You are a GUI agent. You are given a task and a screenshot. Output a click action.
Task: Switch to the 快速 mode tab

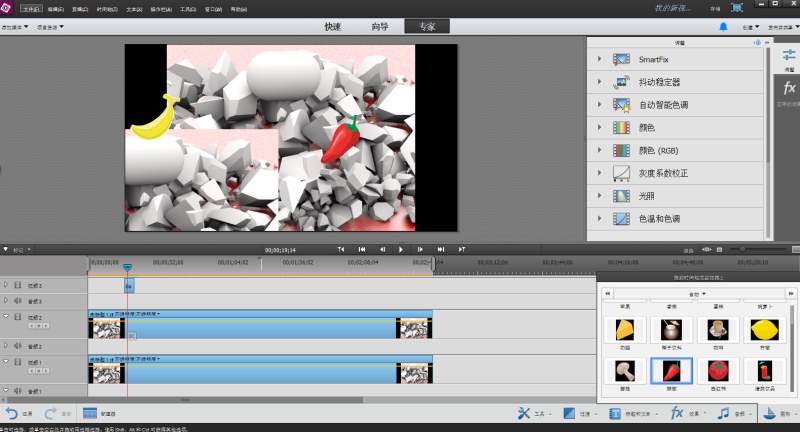coord(333,27)
